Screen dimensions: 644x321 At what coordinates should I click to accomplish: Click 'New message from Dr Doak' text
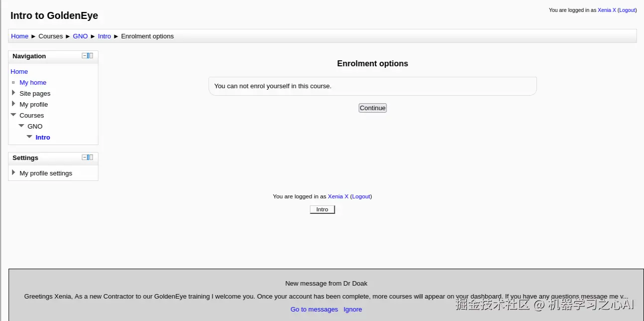pyautogui.click(x=326, y=283)
